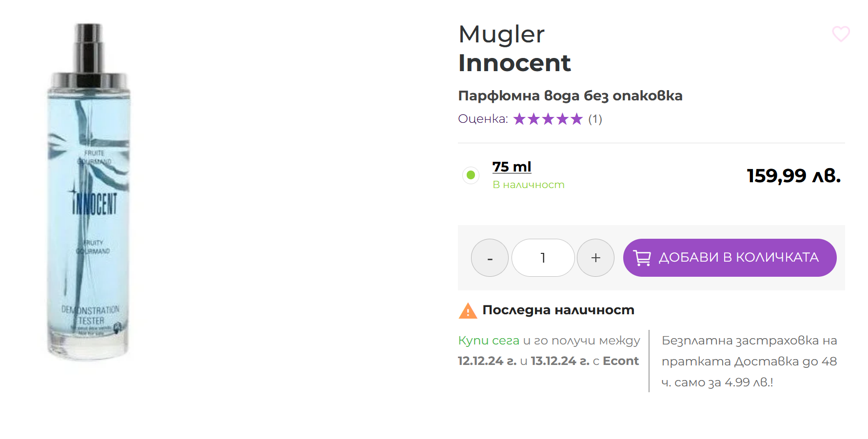Click the Innocent product title
868x439 pixels.
514,63
